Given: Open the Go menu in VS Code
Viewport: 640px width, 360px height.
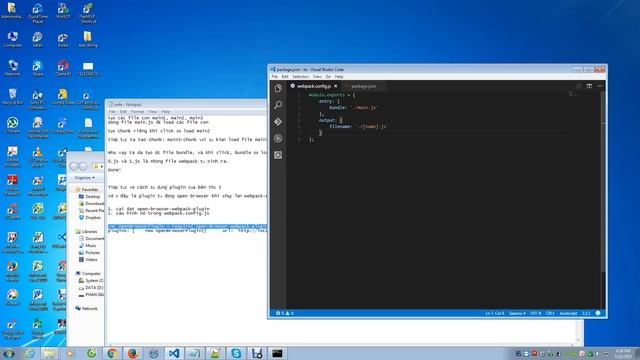Looking at the screenshot, I should click(x=328, y=77).
